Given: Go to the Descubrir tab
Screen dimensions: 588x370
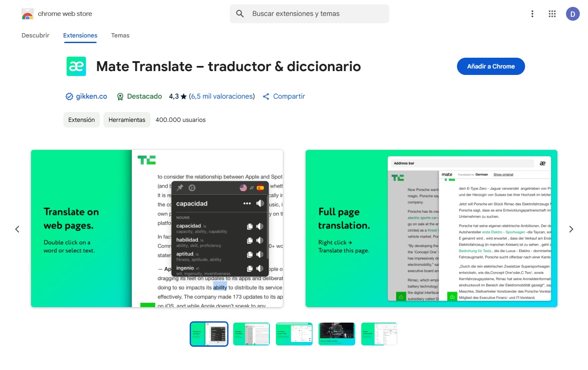Looking at the screenshot, I should pos(35,35).
